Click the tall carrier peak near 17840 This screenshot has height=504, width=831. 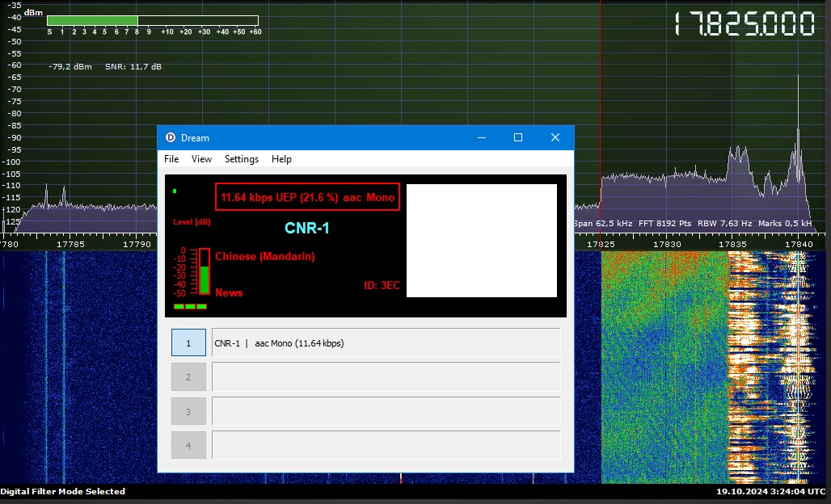pyautogui.click(x=798, y=127)
